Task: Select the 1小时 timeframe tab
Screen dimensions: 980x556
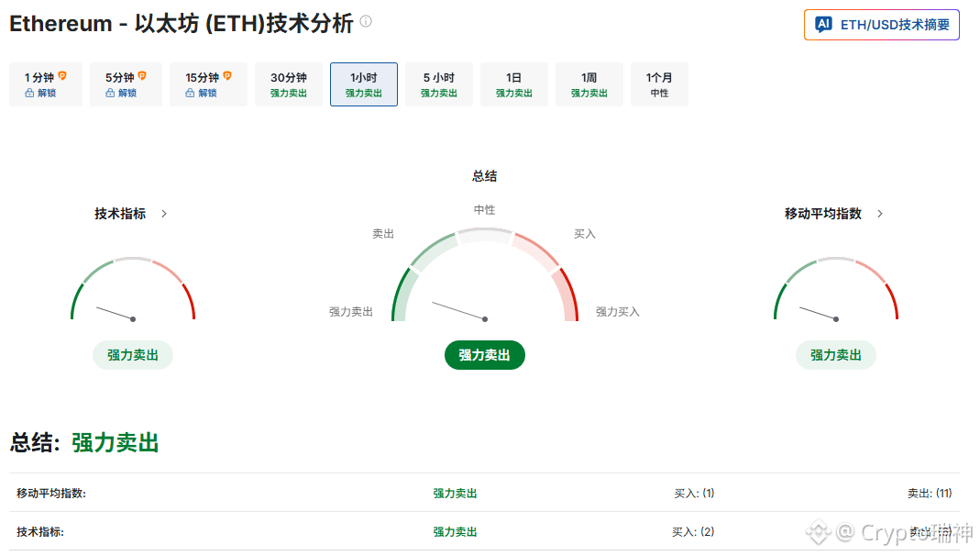Action: point(364,84)
